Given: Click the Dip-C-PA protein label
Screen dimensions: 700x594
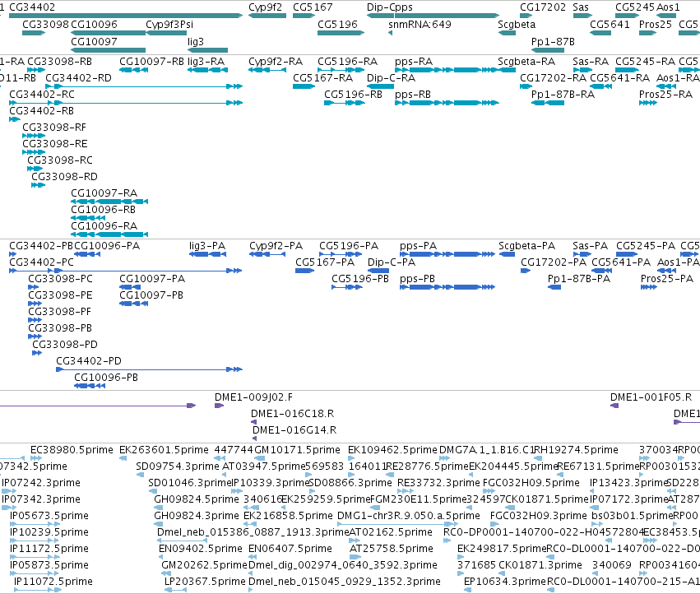Looking at the screenshot, I should pyautogui.click(x=392, y=262).
